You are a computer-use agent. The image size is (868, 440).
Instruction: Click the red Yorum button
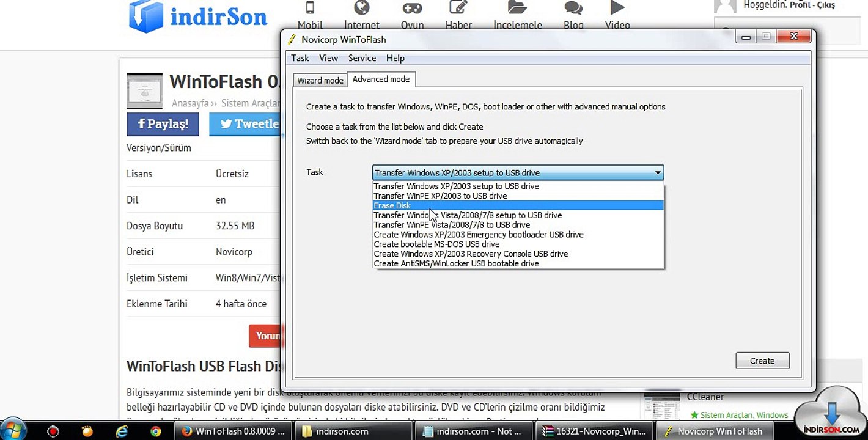pyautogui.click(x=265, y=335)
